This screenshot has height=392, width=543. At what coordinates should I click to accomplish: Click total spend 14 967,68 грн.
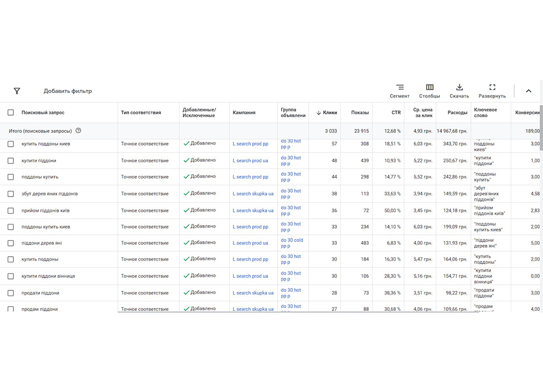pyautogui.click(x=452, y=131)
